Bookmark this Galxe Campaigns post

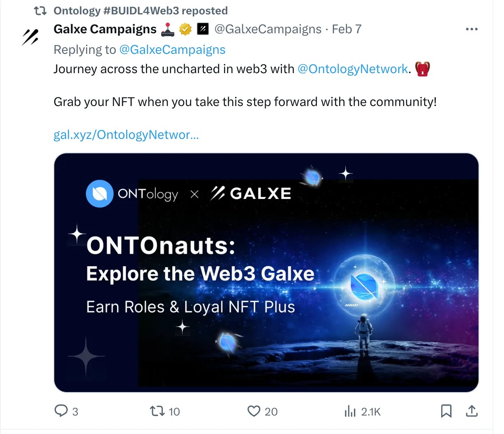pyautogui.click(x=446, y=411)
